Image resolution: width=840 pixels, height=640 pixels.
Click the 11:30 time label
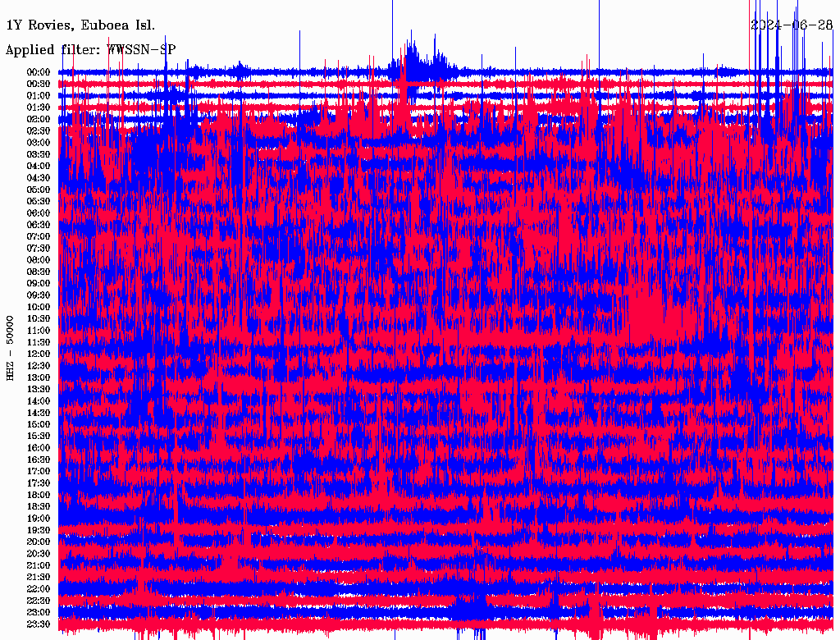39,342
